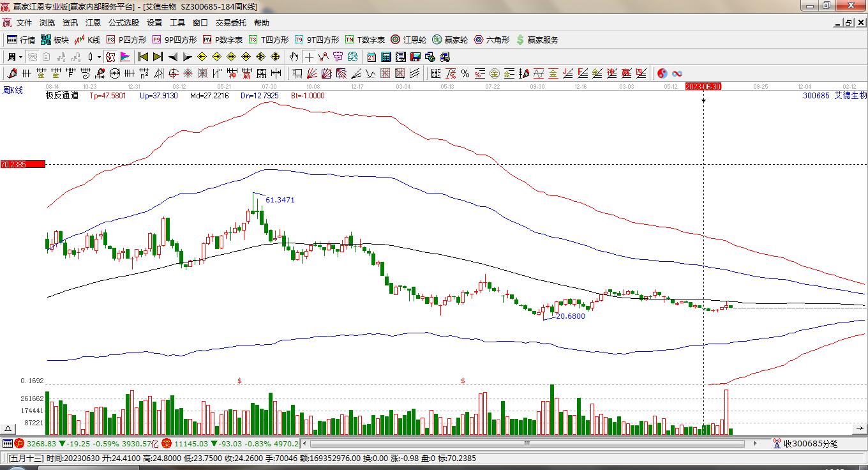Toggle the percent line drawing tool
Viewport: 868px width, 470px height.
465,73
